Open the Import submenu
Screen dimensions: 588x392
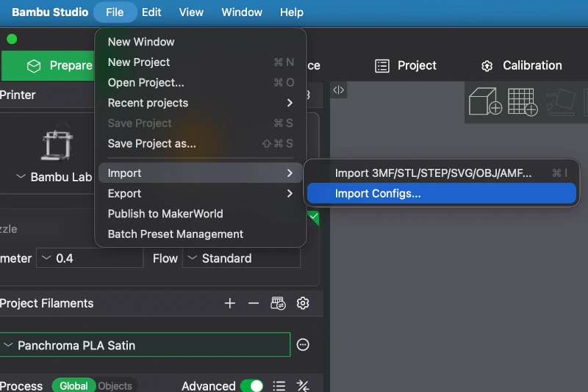(x=200, y=173)
